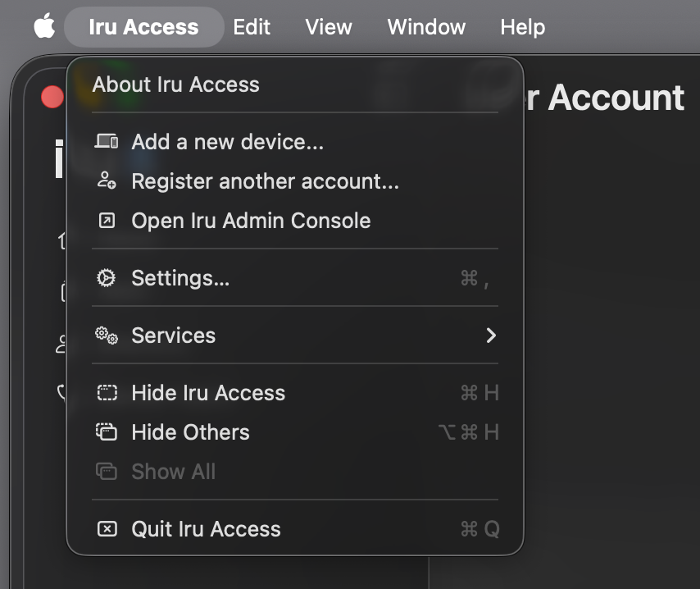Click the Add a new device icon
The height and width of the screenshot is (589, 700).
coord(107,142)
